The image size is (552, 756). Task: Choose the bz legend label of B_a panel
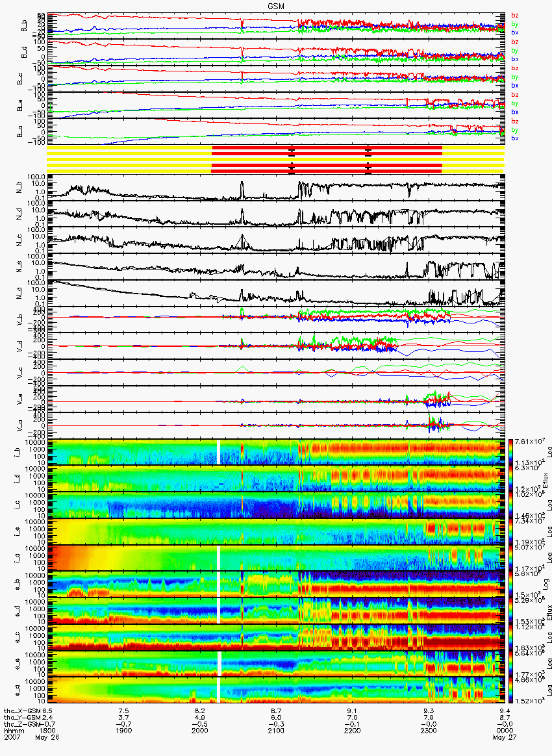pos(515,121)
